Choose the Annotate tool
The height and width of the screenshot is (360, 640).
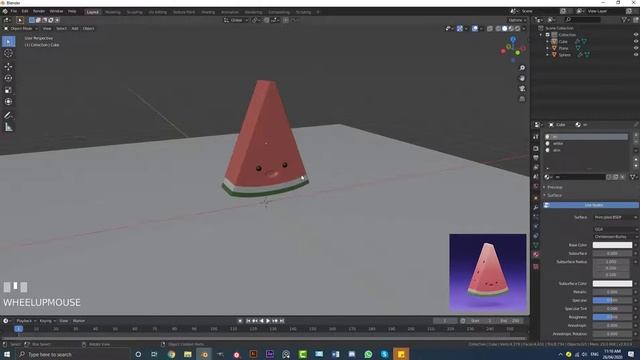tap(9, 116)
